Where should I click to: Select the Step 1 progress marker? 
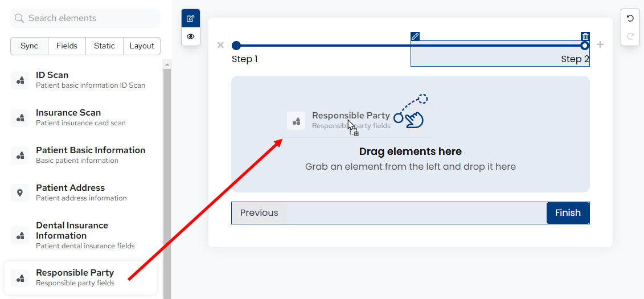tap(236, 45)
